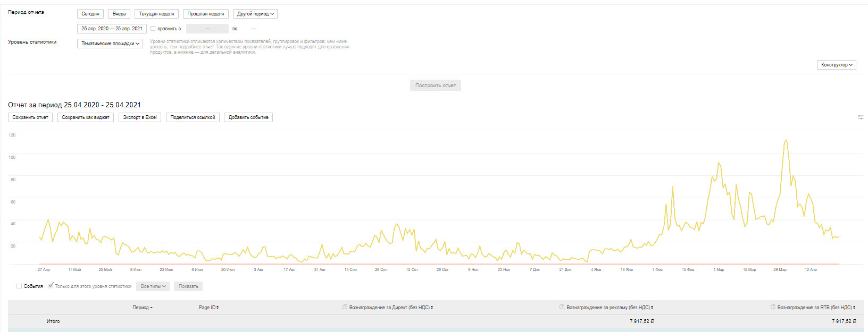The height and width of the screenshot is (332, 868).
Task: Sort Вознаграждение за RTB column arrows
Action: coord(854,308)
